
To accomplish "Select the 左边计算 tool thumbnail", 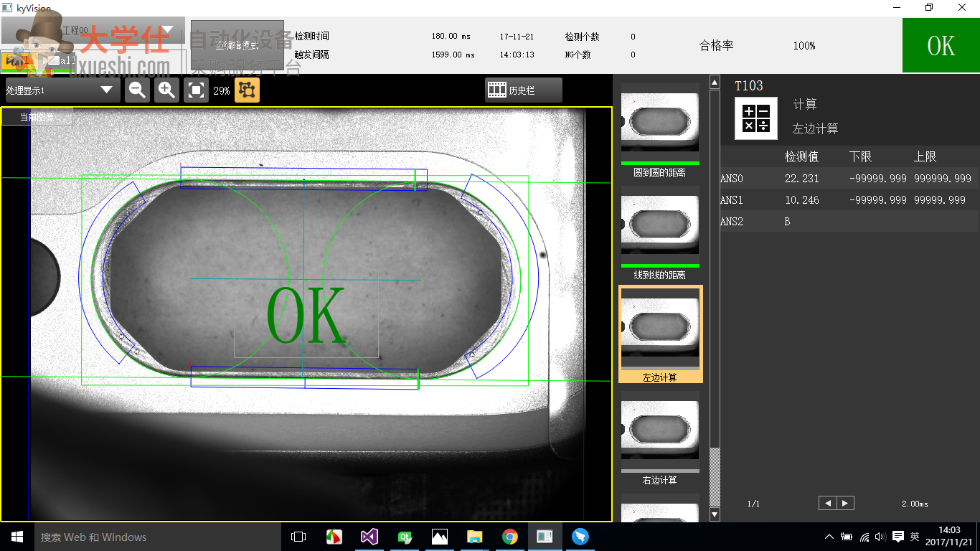I will 661,334.
